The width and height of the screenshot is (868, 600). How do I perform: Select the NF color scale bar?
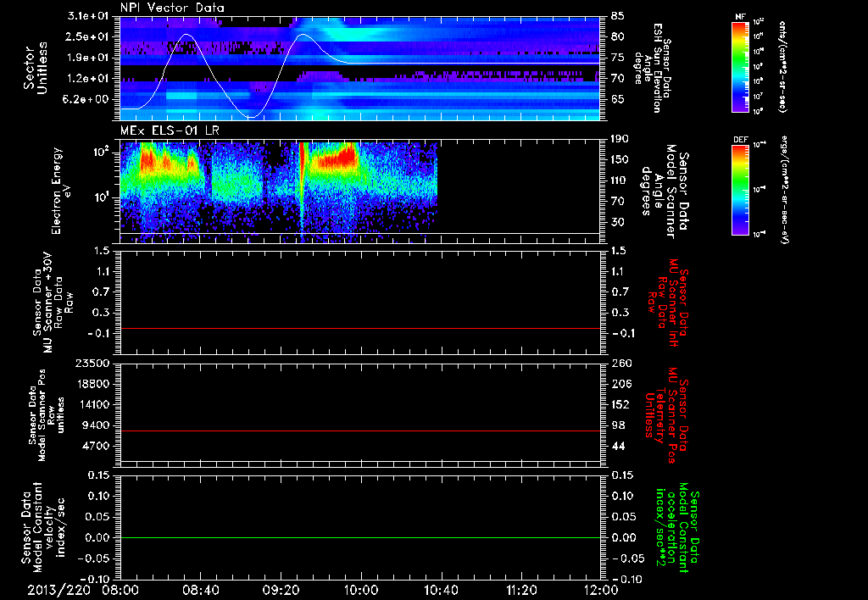coord(740,67)
